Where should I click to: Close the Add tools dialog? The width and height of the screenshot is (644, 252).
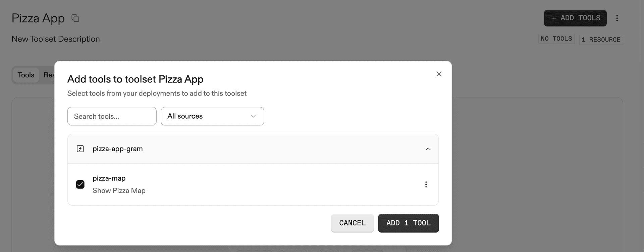439,74
